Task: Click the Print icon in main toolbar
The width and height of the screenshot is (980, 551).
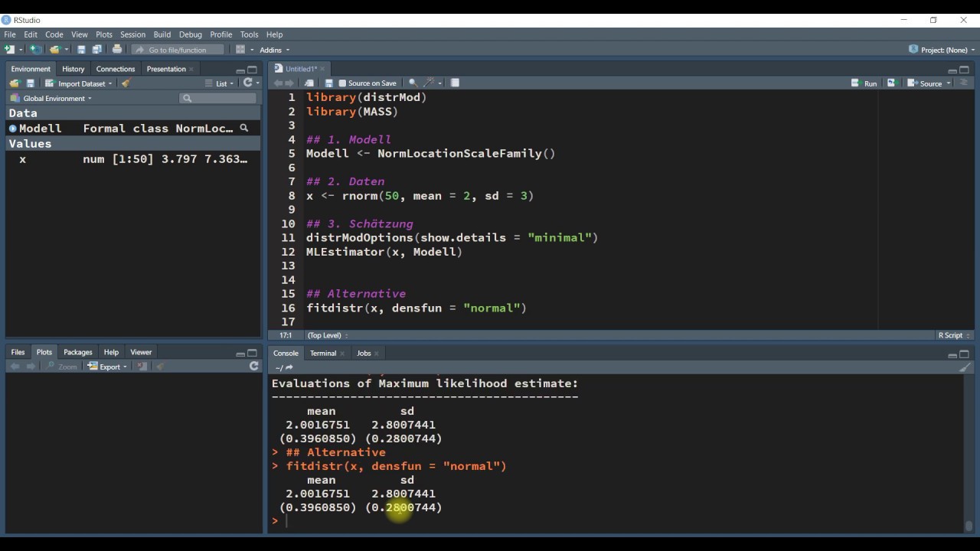Action: coord(116,50)
